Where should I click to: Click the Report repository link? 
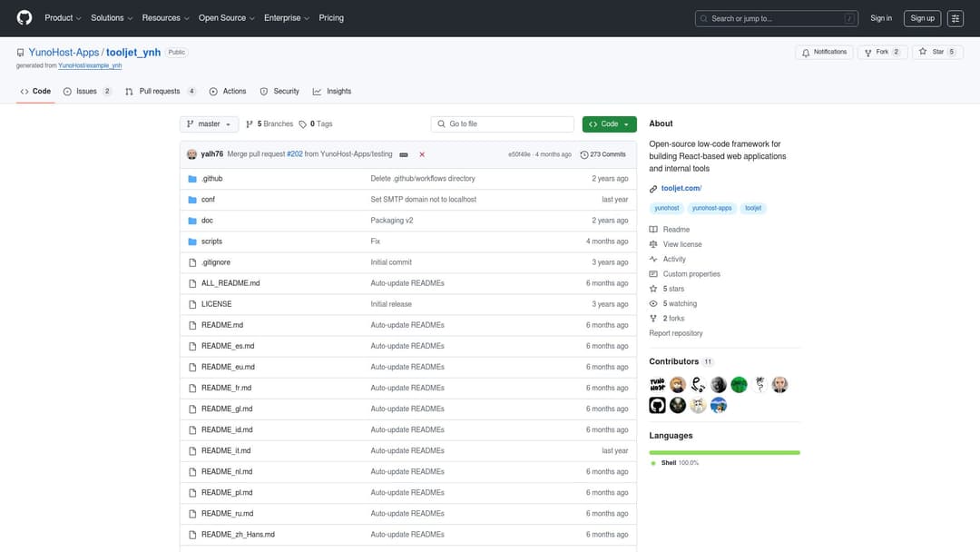click(x=676, y=334)
